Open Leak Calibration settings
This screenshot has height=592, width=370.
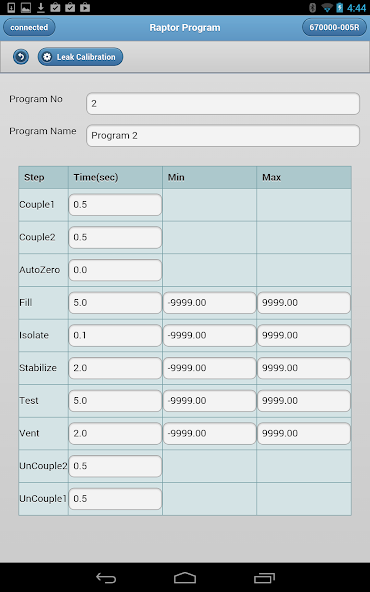[80, 57]
